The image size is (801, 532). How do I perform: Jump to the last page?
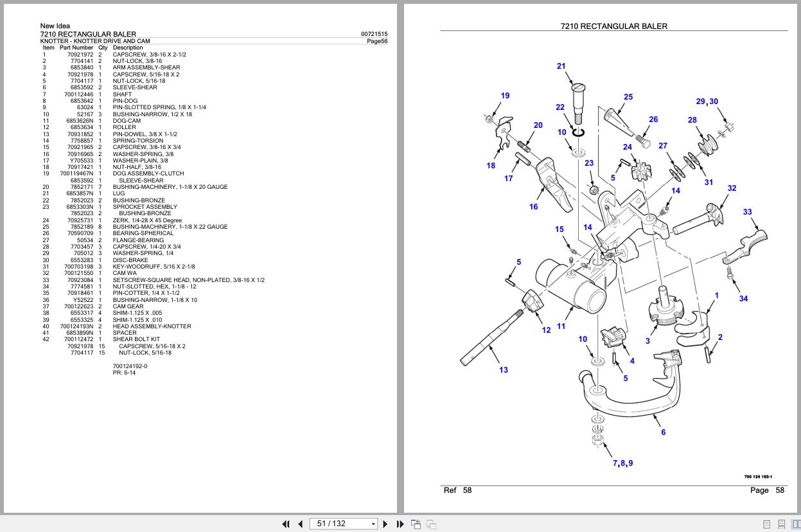coord(400,524)
